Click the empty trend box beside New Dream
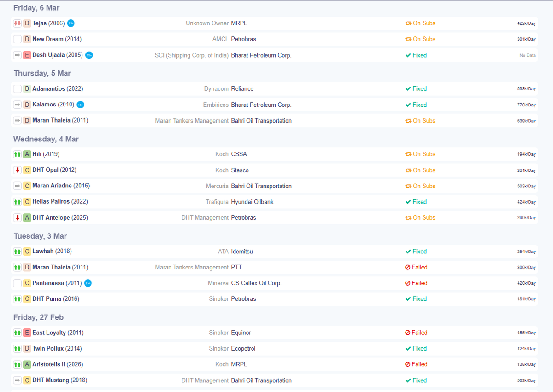553x392 pixels. 18,39
